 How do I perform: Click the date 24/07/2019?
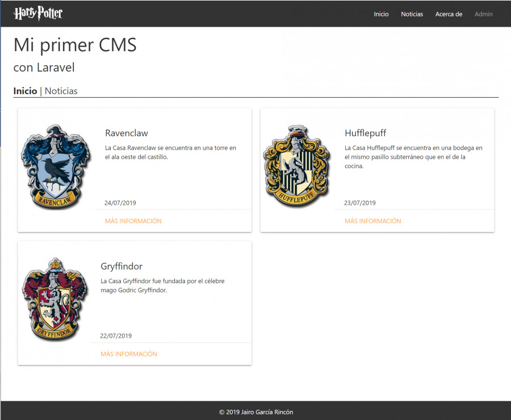[x=120, y=203]
